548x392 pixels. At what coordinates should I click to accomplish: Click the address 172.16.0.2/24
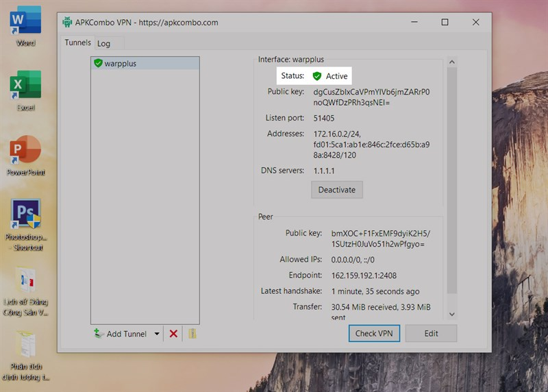[x=337, y=134]
